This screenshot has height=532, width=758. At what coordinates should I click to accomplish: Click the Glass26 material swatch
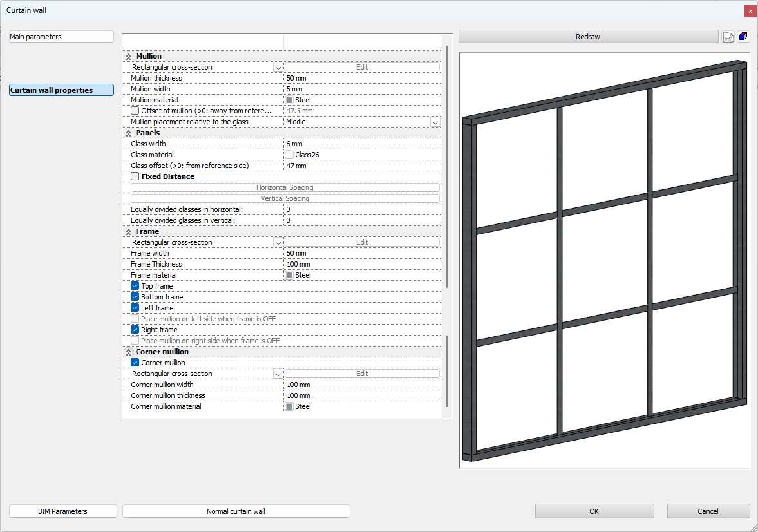pos(289,155)
